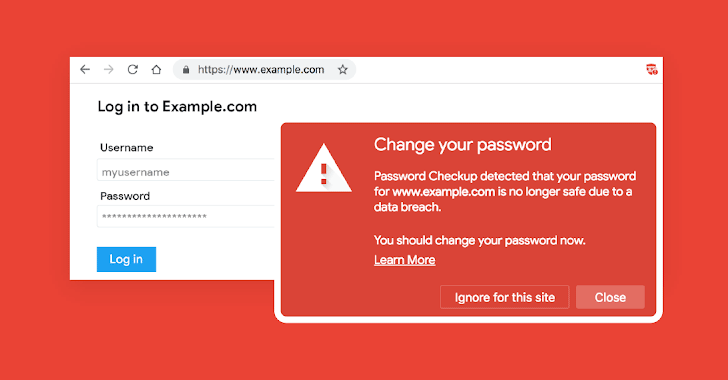
Task: Open the Learn More link
Action: pos(405,260)
